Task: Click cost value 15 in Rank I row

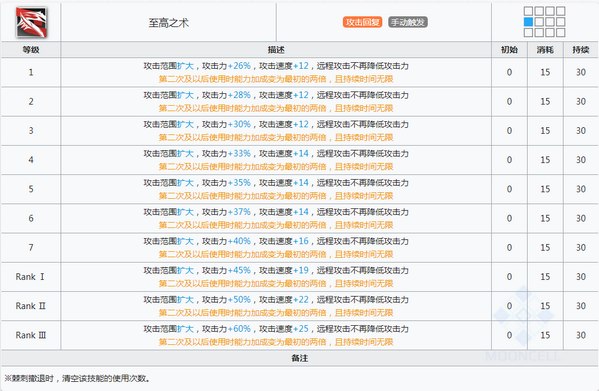Action: point(545,277)
